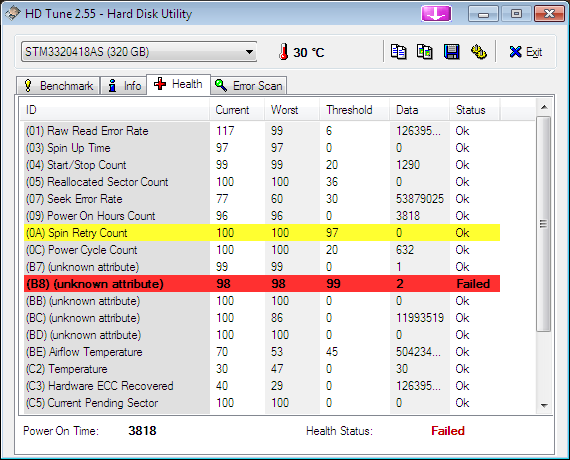The image size is (570, 460).
Task: Select the (C2) Temperature row
Action: [x=262, y=369]
